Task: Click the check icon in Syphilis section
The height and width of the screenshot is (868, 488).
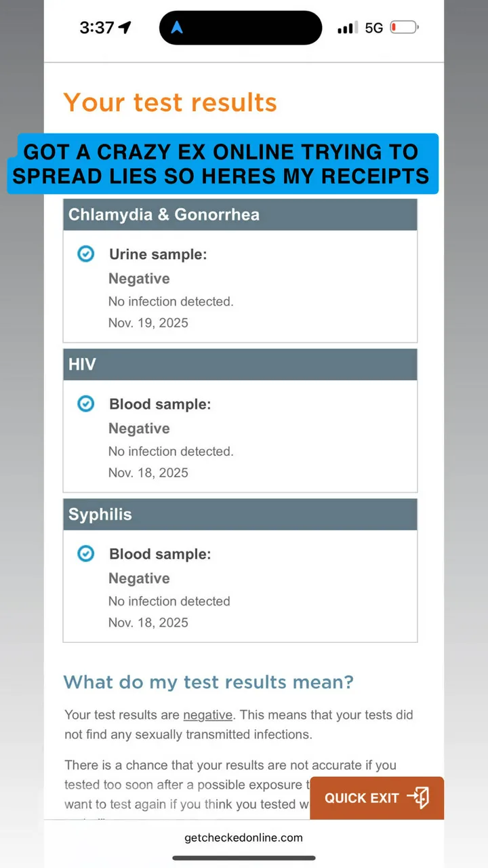Action: [x=85, y=554]
